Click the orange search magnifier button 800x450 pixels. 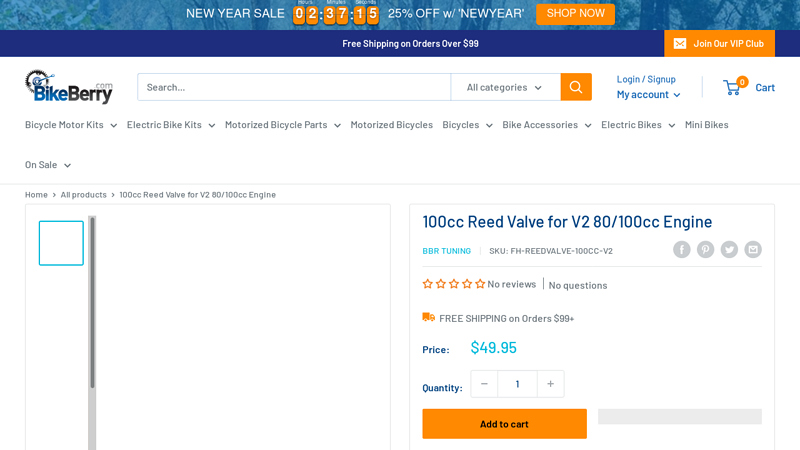tap(576, 87)
